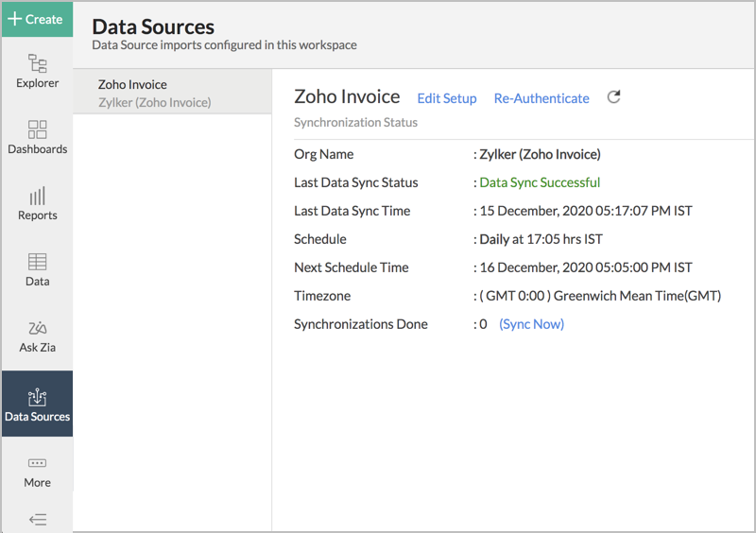
Task: Click the '16 December, 2020 05:05:00 PM IST' value
Action: [586, 267]
